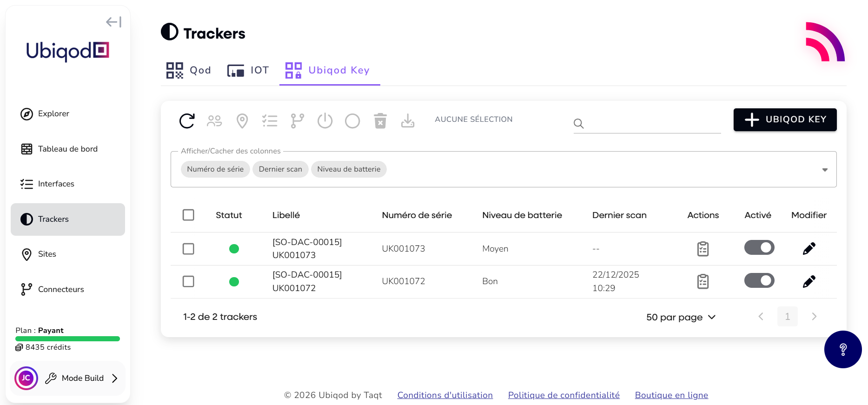868x405 pixels.
Task: Open clipboard actions for UK001073
Action: tap(703, 249)
